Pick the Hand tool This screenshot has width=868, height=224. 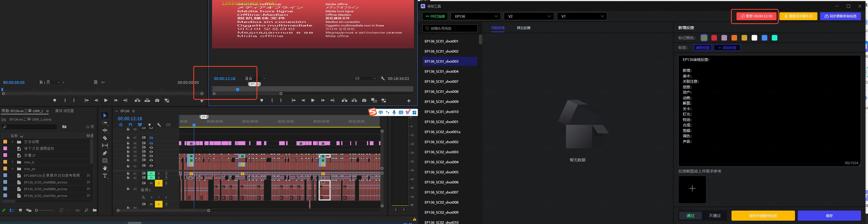(x=105, y=168)
